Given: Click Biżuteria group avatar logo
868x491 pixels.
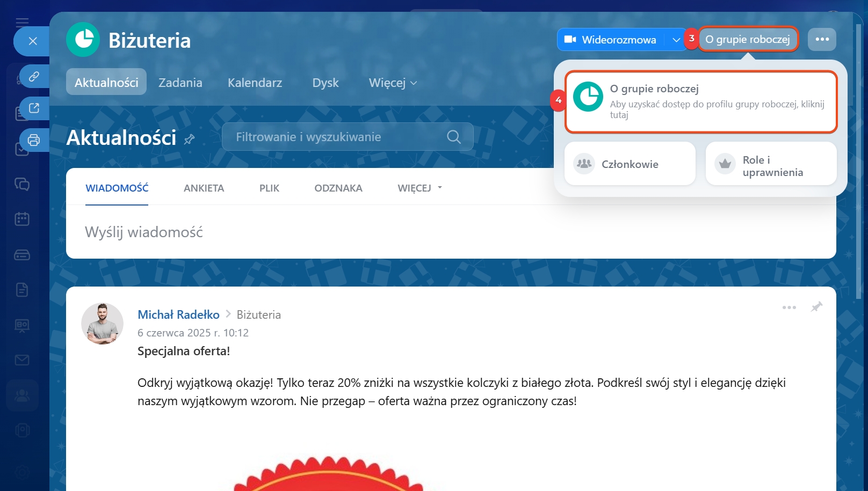Looking at the screenshot, I should (x=83, y=40).
